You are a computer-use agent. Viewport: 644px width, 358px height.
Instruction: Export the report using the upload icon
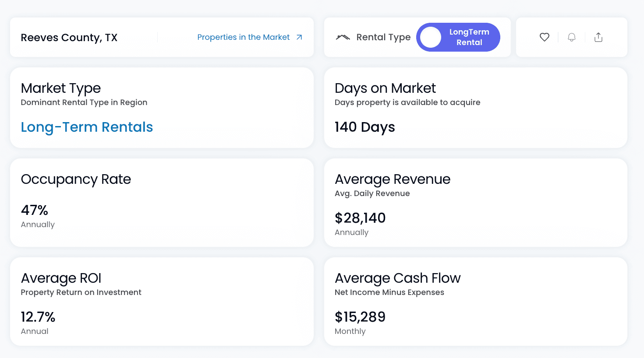pyautogui.click(x=598, y=37)
